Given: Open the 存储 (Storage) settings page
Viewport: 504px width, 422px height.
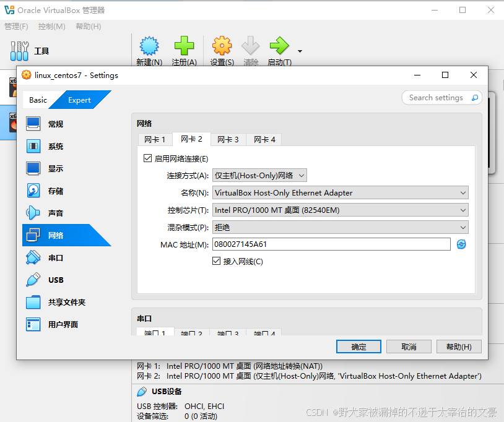Looking at the screenshot, I should point(56,191).
